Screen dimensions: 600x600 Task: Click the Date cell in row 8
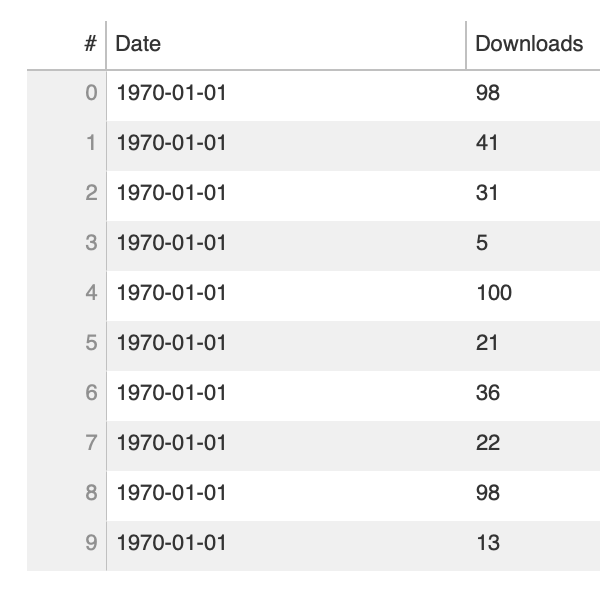point(172,493)
